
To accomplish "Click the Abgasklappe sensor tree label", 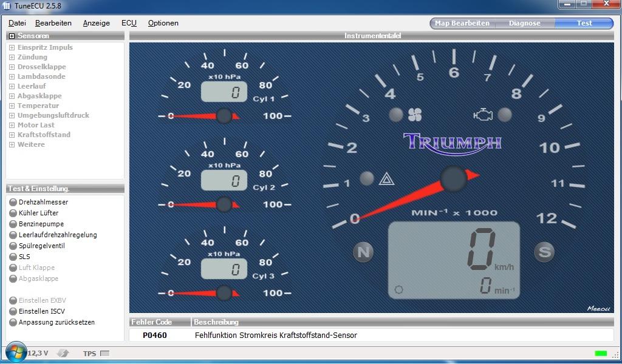I will pos(39,96).
